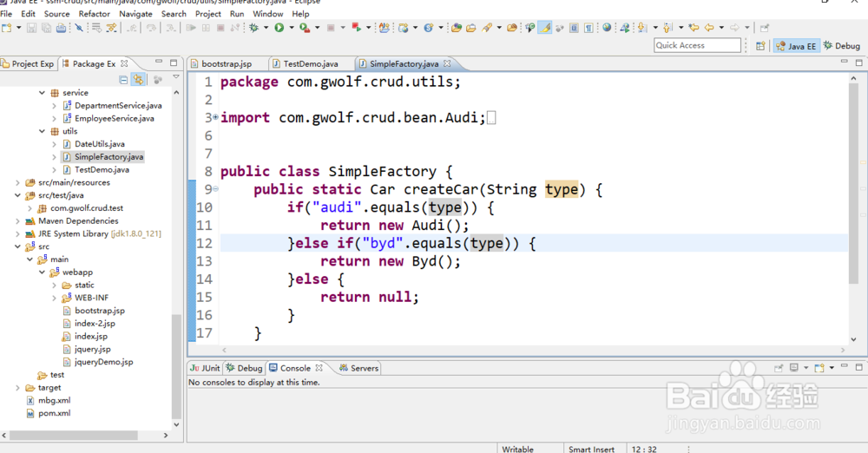Minimize the Package Explorer panel
The height and width of the screenshot is (453, 868).
(159, 62)
